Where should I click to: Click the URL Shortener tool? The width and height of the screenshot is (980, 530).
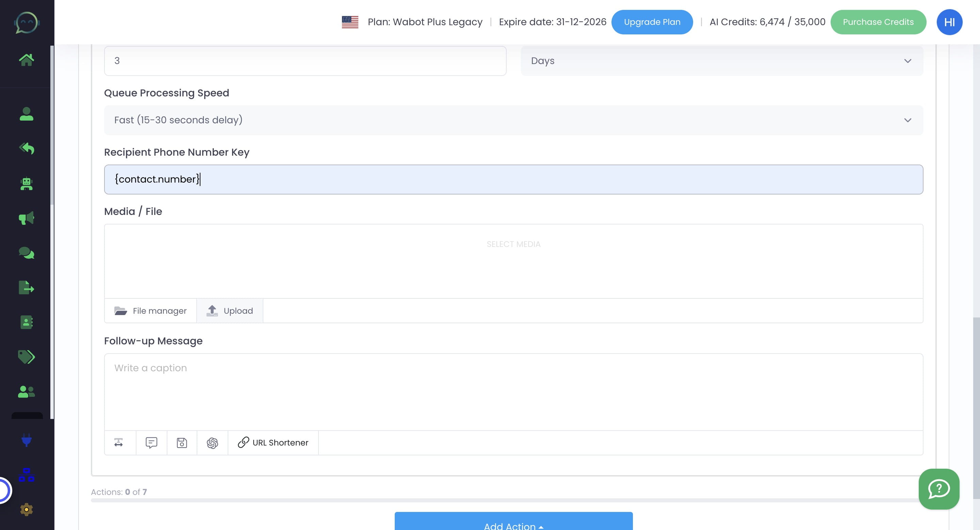(x=273, y=443)
